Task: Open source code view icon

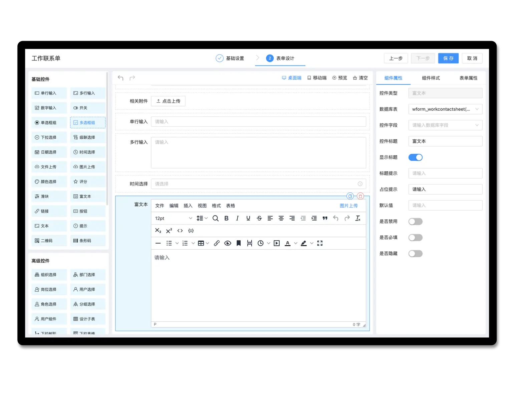Action: click(x=180, y=231)
